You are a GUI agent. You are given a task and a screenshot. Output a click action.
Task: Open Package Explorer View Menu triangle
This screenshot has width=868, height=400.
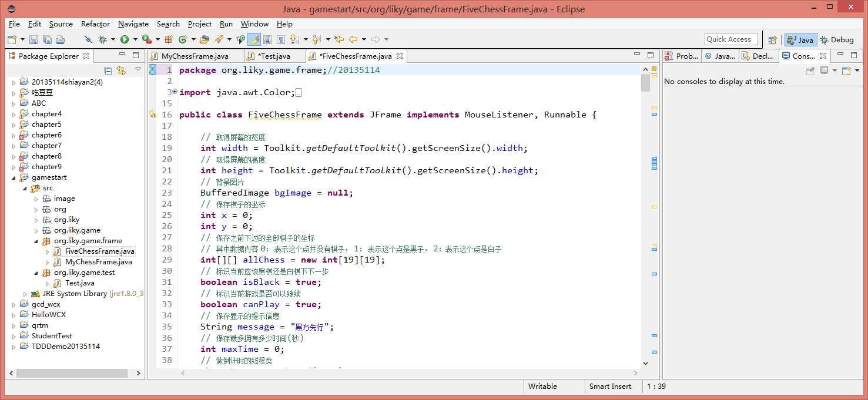[138, 70]
